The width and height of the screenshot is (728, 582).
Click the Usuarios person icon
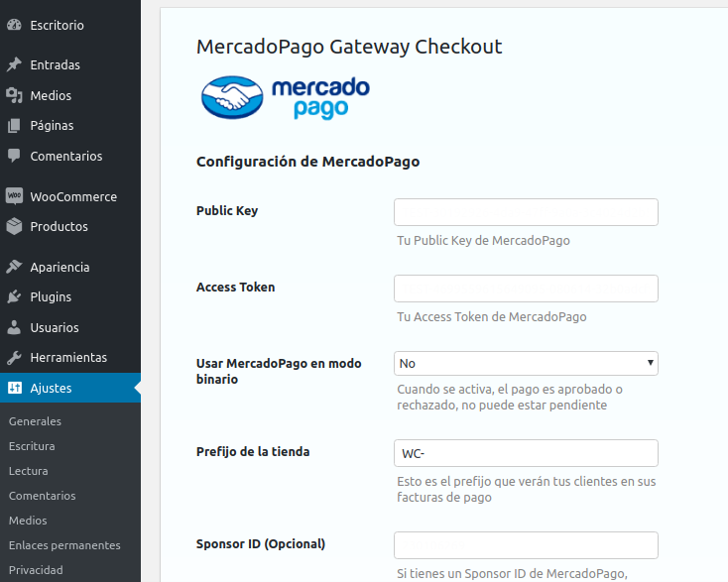point(14,327)
